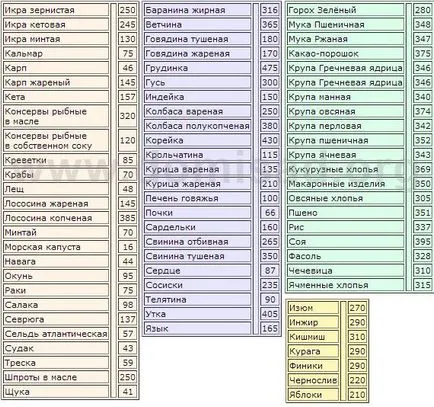Select Горох Зелёный in the grains table
434x407 pixels.
click(345, 10)
